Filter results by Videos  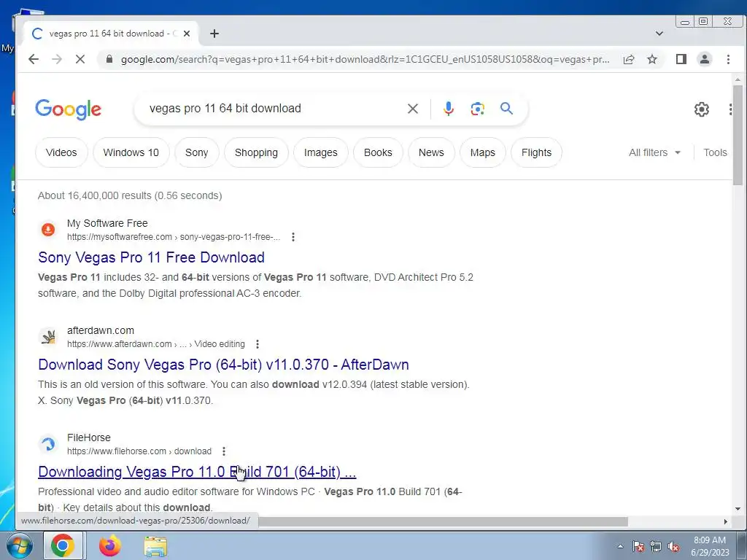pos(61,152)
